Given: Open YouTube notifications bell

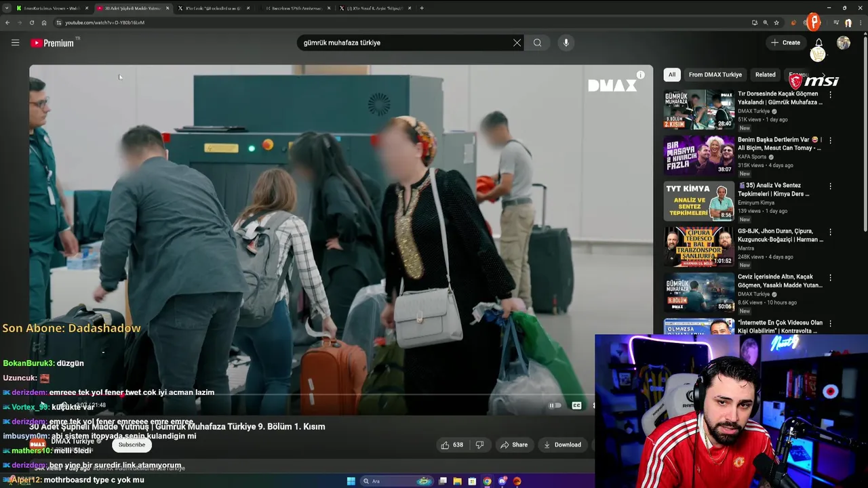Looking at the screenshot, I should point(818,43).
